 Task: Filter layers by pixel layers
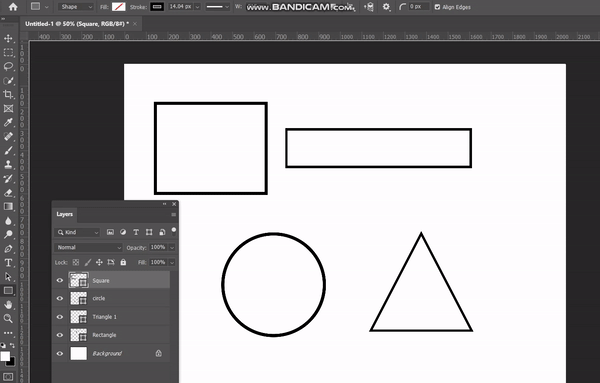coord(110,232)
